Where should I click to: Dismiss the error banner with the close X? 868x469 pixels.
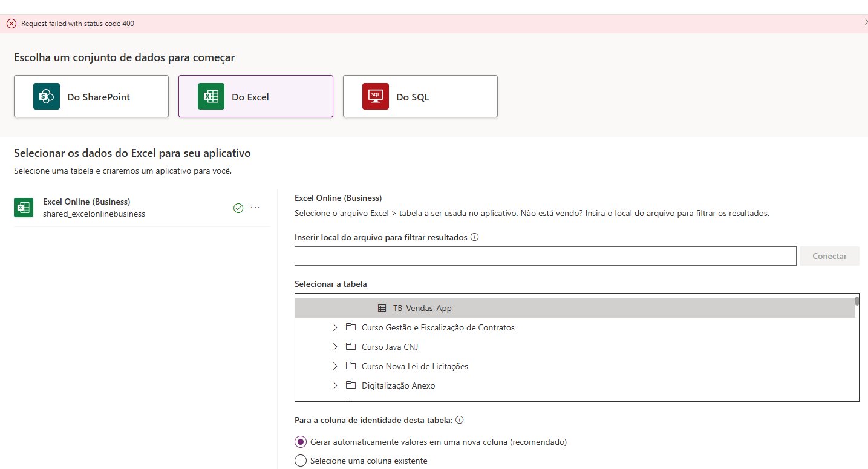866,22
